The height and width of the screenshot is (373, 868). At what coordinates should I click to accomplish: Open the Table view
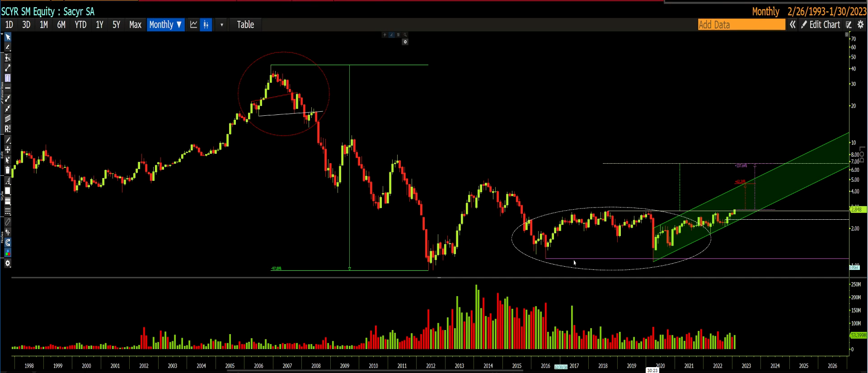tap(245, 25)
